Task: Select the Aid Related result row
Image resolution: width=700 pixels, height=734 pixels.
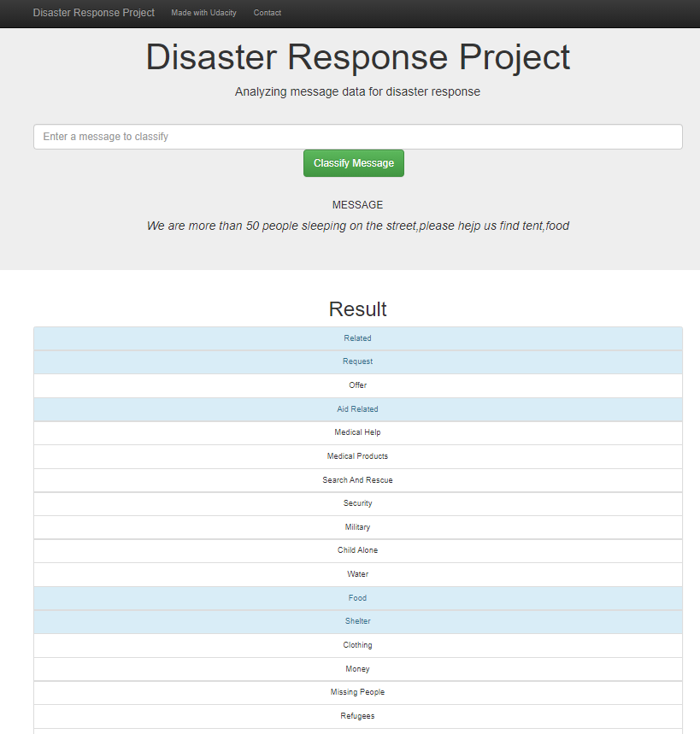Action: 358,409
